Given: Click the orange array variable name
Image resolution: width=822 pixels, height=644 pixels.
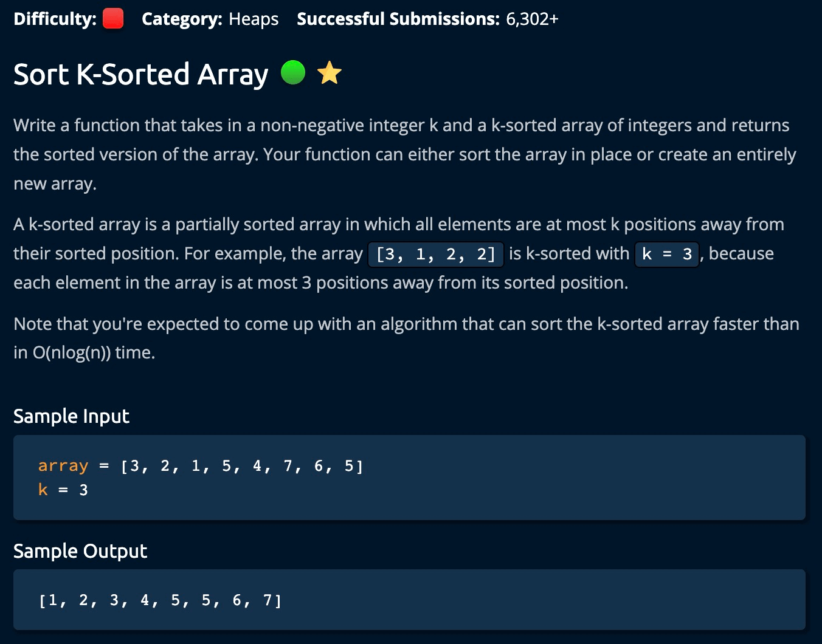Looking at the screenshot, I should pos(63,466).
